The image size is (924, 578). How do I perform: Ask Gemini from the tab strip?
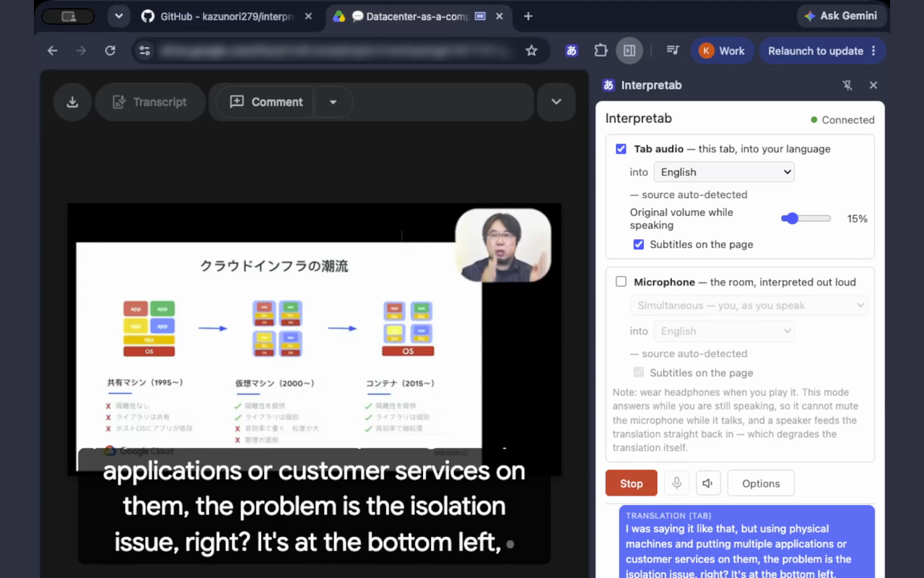(841, 16)
